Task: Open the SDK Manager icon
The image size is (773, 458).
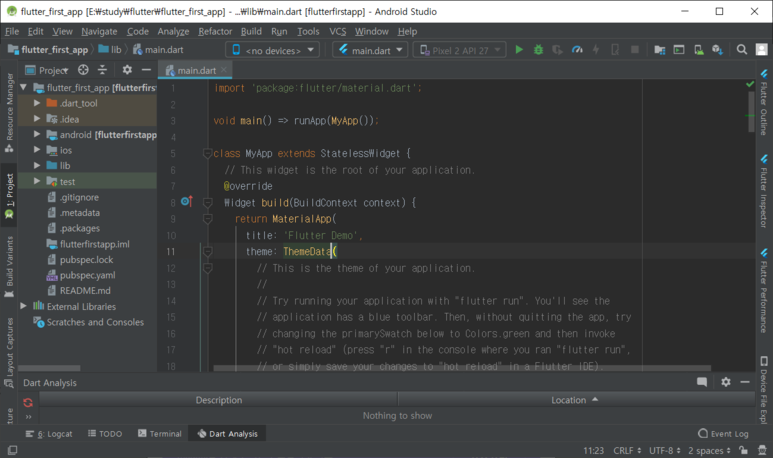Action: (x=717, y=50)
